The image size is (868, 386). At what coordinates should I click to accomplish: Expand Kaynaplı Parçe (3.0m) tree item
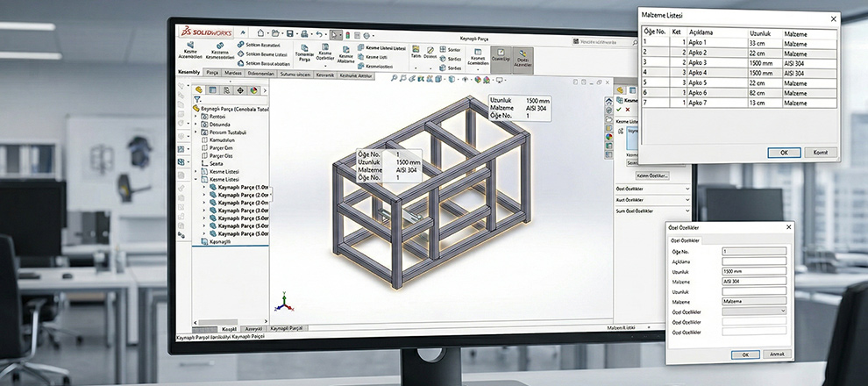pyautogui.click(x=203, y=211)
